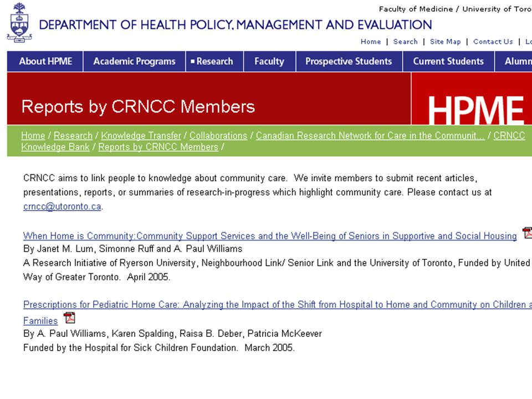Open Prescriptions for Pediatric Home Care link
Image resolution: width=532 pixels, height=399 pixels.
[278, 305]
